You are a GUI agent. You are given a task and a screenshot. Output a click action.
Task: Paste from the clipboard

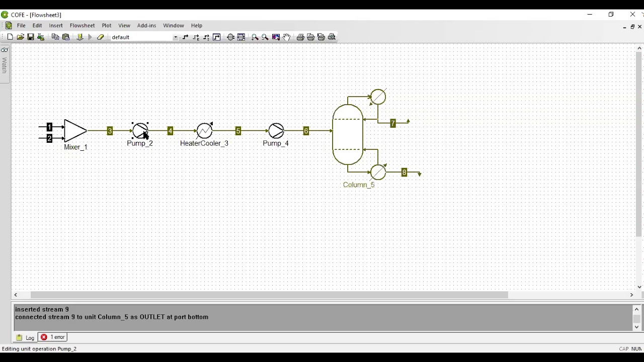coord(66,37)
